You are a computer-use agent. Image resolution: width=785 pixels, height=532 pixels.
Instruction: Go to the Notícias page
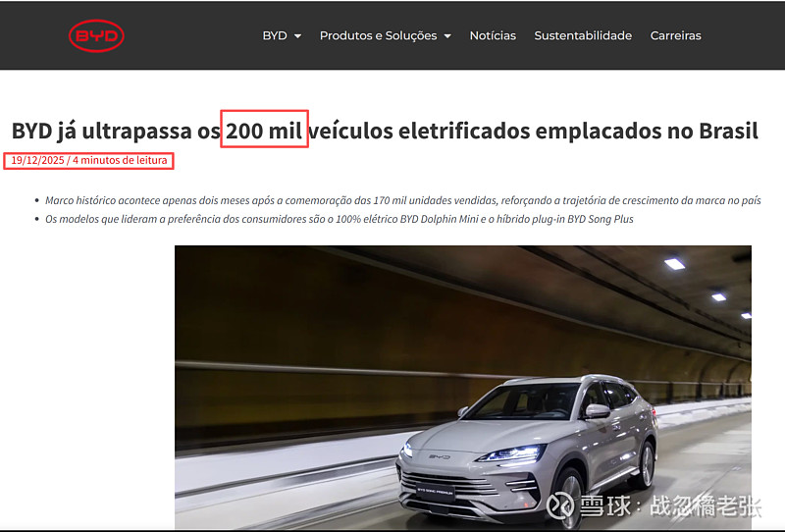[493, 35]
